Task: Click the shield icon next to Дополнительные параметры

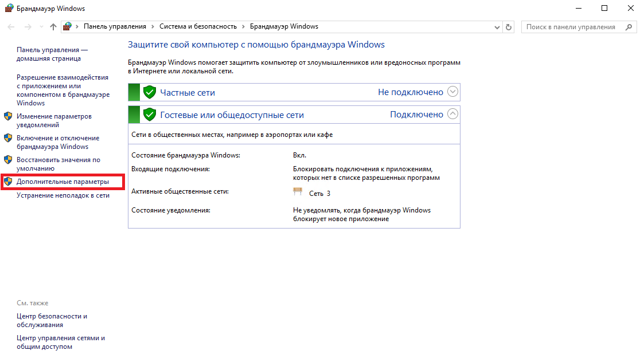Action: [x=8, y=182]
